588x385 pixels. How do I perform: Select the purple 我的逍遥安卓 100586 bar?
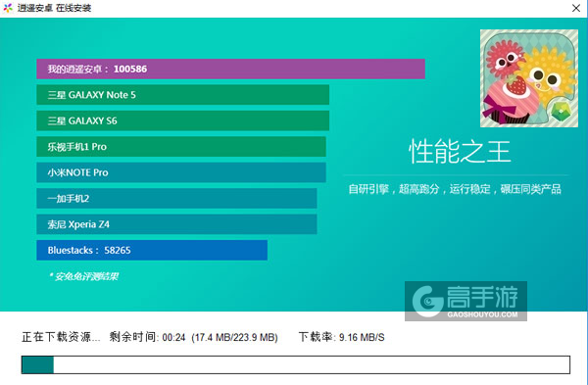coord(230,69)
